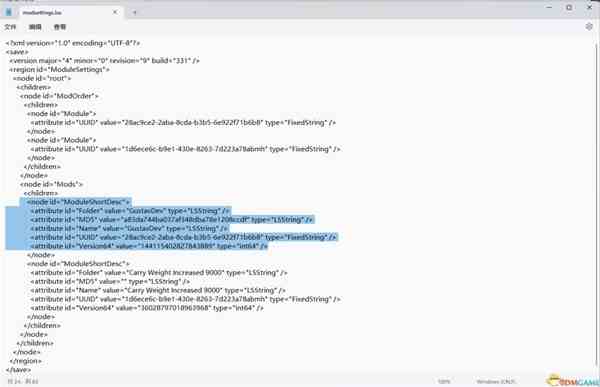Open the 查看 (View) menu
Screen dimensions: 600x387
point(60,27)
